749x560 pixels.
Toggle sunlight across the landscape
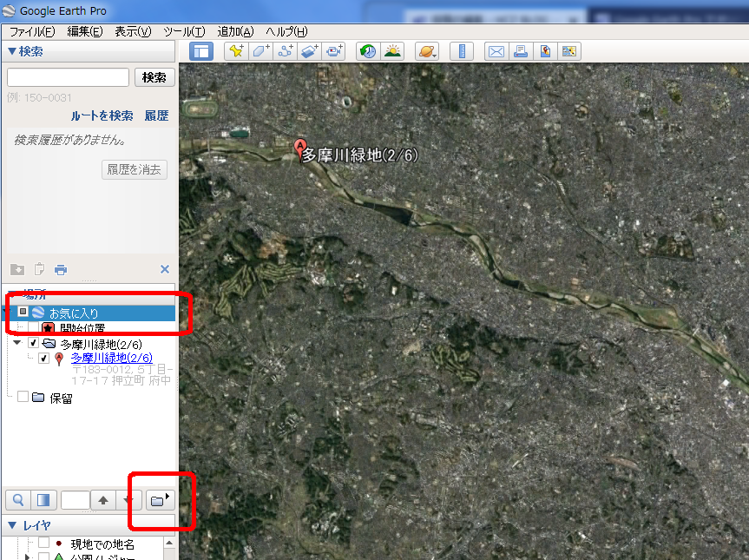pos(392,51)
